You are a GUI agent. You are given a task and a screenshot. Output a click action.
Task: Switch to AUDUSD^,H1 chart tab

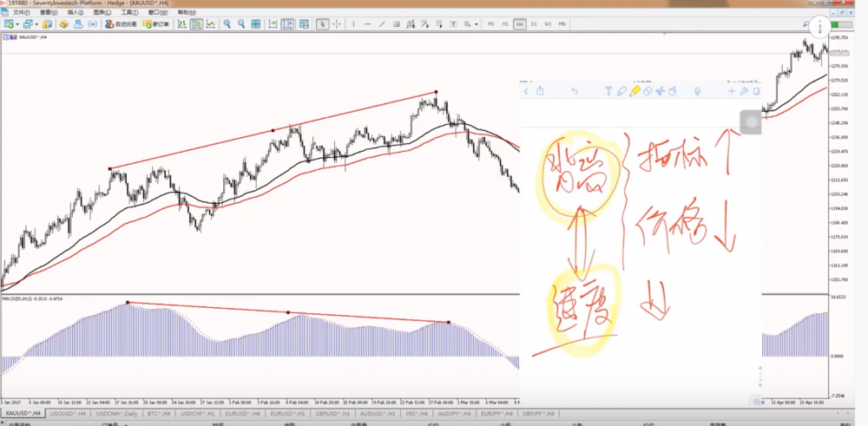click(378, 413)
